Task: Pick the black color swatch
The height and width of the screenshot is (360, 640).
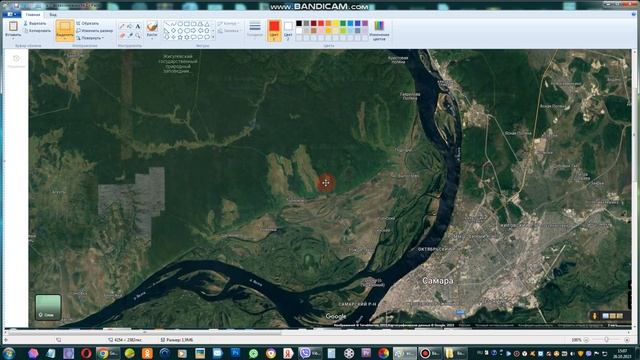Action: (299, 24)
